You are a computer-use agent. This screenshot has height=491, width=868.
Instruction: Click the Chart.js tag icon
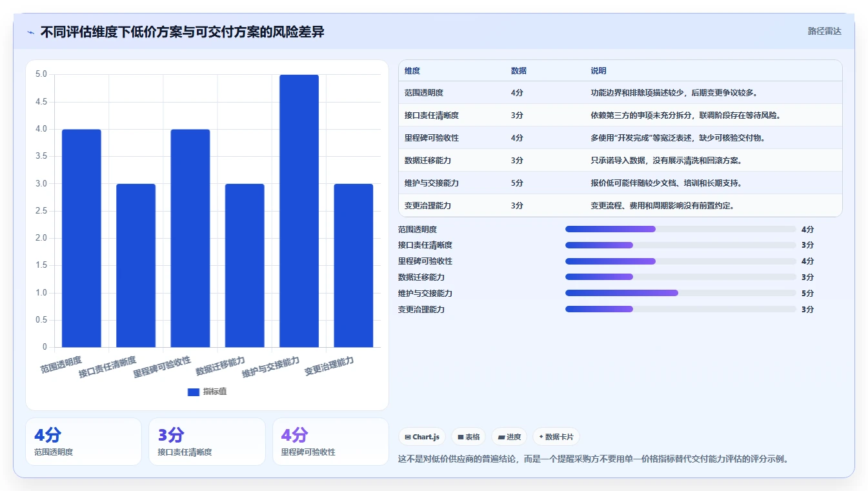tap(408, 437)
